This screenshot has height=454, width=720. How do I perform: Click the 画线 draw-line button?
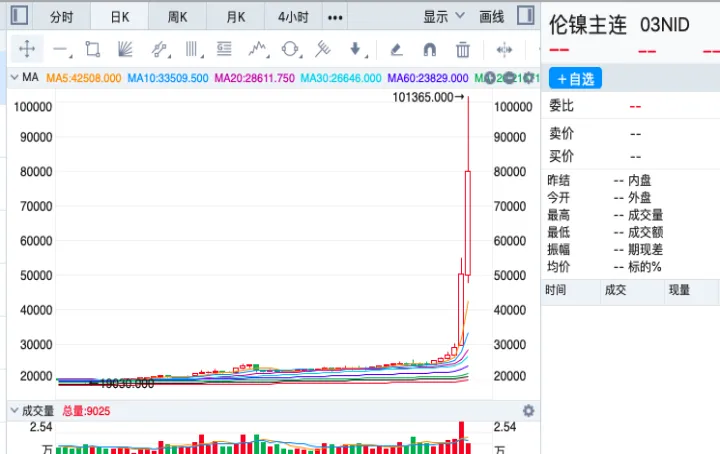pos(491,17)
